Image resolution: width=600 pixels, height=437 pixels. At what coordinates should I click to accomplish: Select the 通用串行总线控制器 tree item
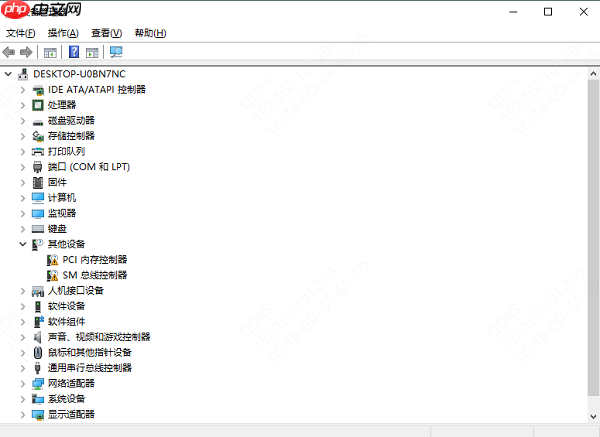point(90,368)
